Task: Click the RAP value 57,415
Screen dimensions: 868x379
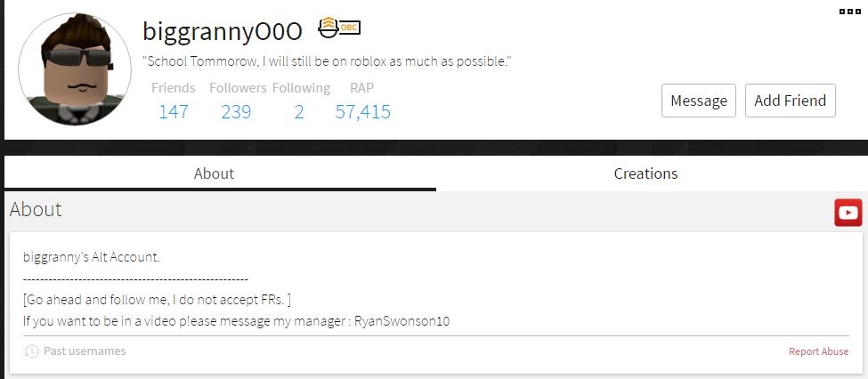Action: [362, 112]
